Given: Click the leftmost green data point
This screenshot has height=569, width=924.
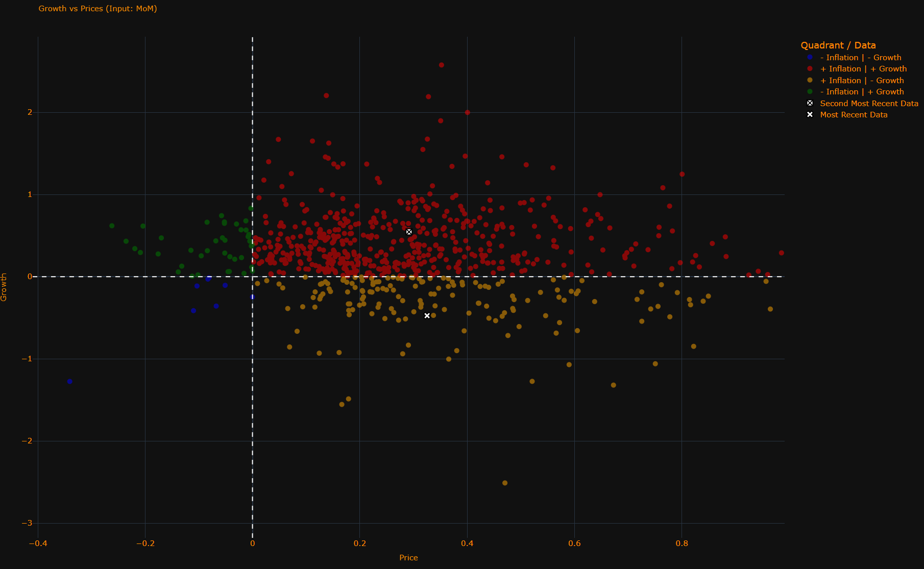Looking at the screenshot, I should (112, 226).
